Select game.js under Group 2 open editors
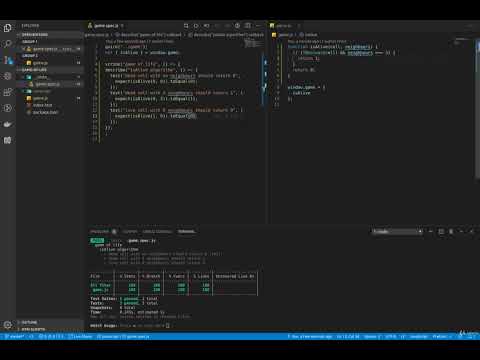The image size is (480, 360). [50, 63]
